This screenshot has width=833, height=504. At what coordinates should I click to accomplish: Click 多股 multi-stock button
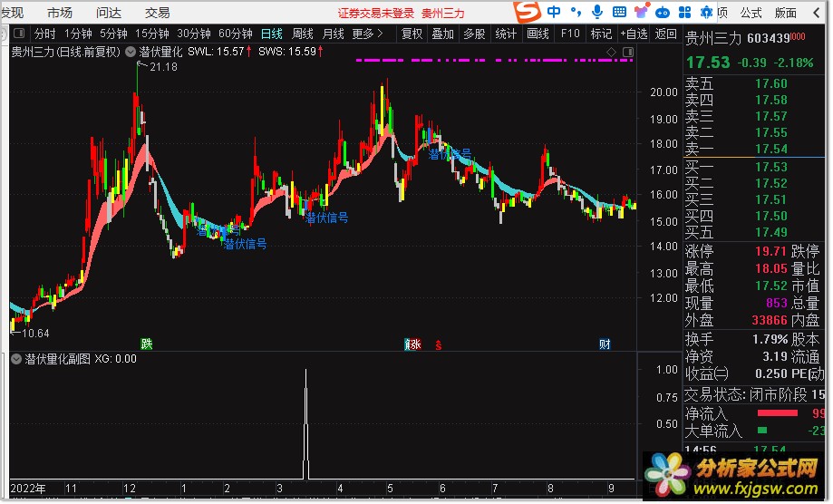pos(474,34)
